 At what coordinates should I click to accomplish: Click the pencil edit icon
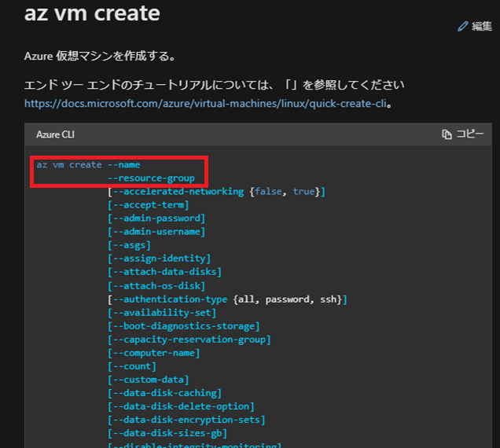click(x=463, y=26)
